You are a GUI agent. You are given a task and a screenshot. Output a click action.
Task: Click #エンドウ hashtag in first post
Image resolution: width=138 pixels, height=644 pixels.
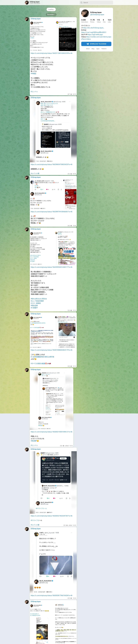click(34, 91)
